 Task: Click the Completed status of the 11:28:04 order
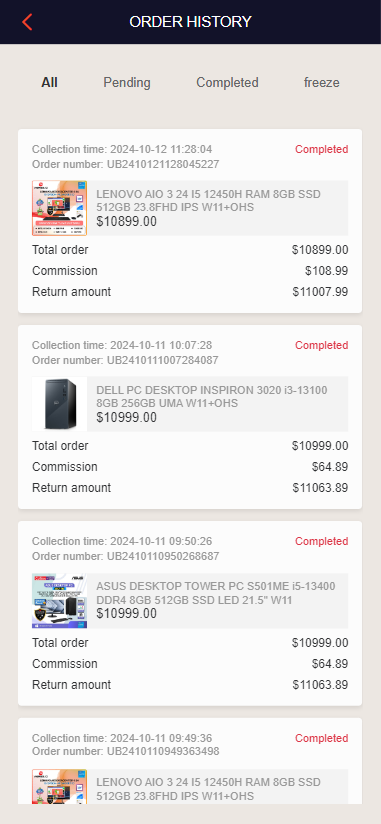(322, 149)
